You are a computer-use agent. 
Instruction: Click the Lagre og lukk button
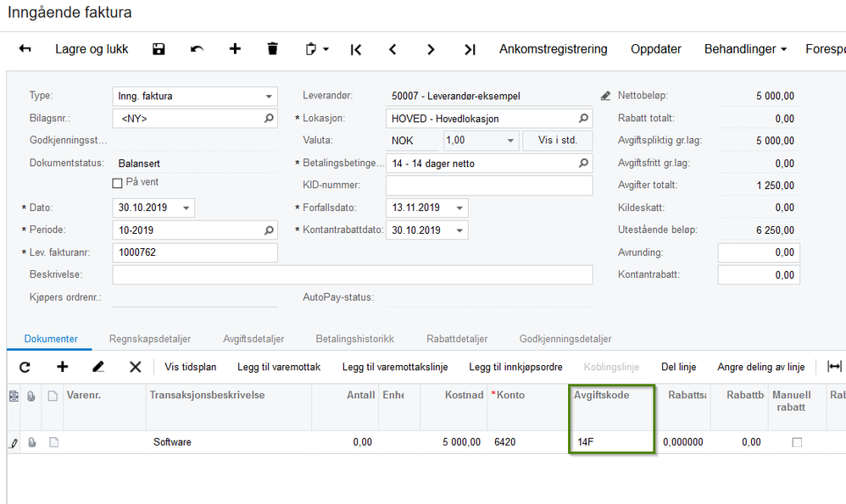point(92,49)
